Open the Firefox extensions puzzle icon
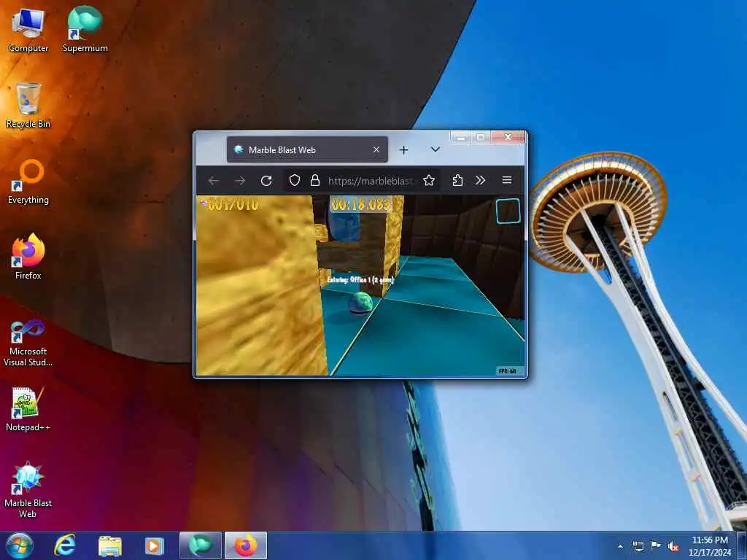 457,181
